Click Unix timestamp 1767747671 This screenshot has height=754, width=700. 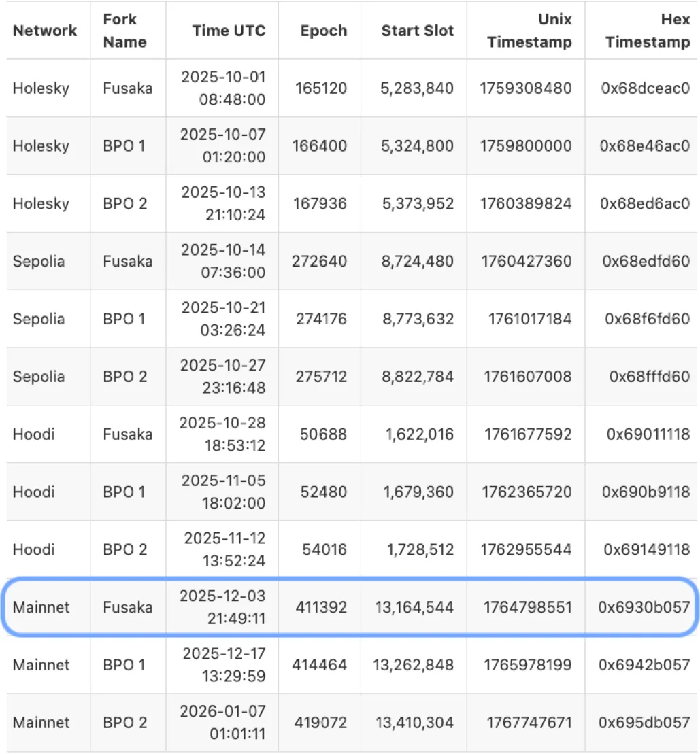pyautogui.click(x=529, y=722)
